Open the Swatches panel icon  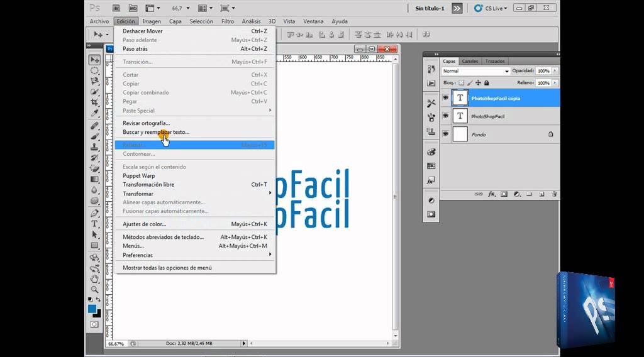(431, 166)
